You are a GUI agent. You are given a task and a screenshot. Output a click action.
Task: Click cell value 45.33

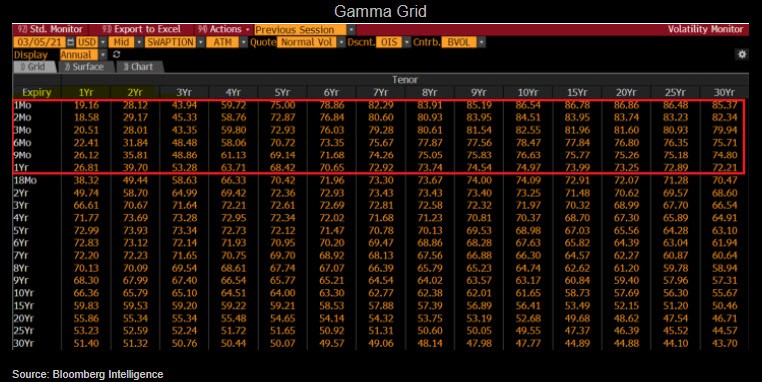184,118
